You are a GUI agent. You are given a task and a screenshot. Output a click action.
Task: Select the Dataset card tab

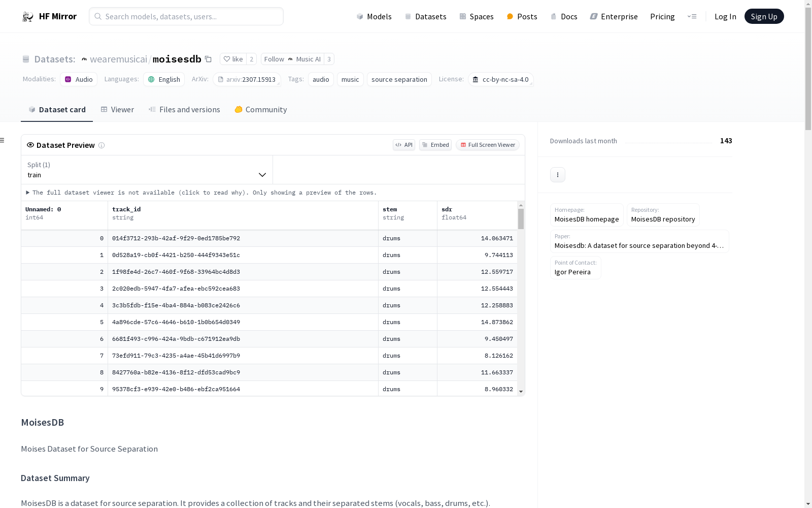tap(57, 109)
